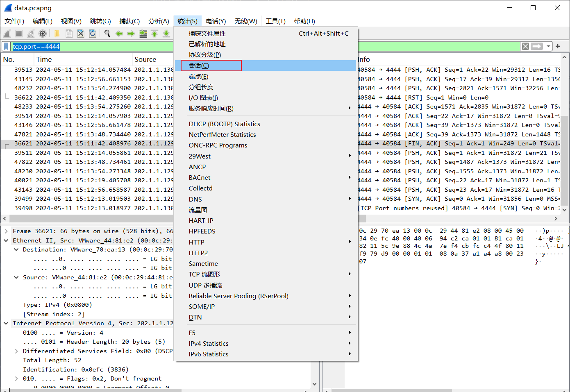Clear the display filter with X button
This screenshot has width=570, height=392.
[525, 46]
